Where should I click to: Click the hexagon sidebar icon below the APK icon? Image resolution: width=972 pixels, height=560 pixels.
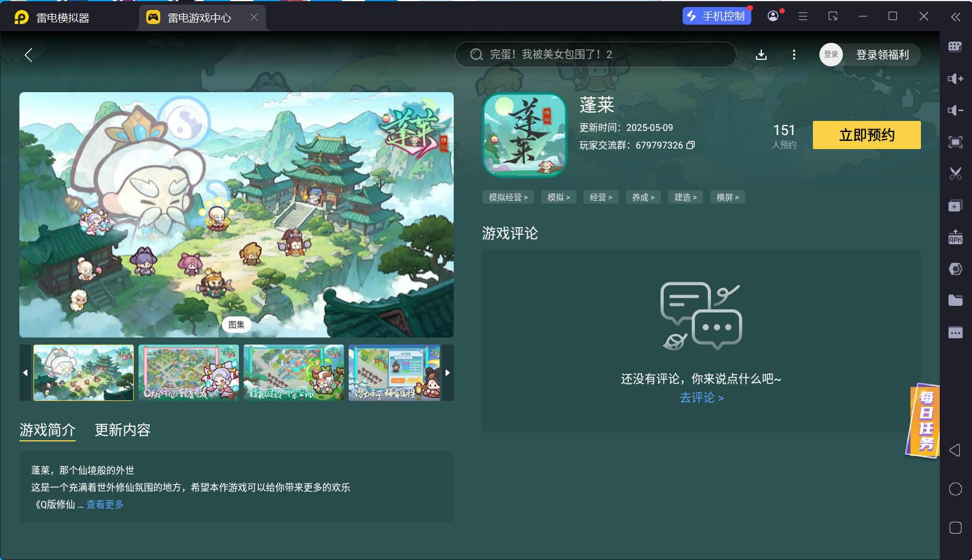tap(956, 269)
